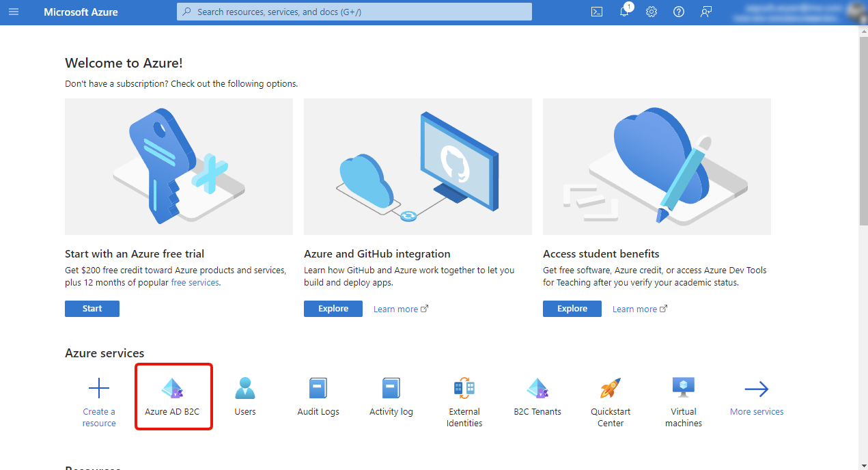Open the Azure AD B2C service

(173, 396)
